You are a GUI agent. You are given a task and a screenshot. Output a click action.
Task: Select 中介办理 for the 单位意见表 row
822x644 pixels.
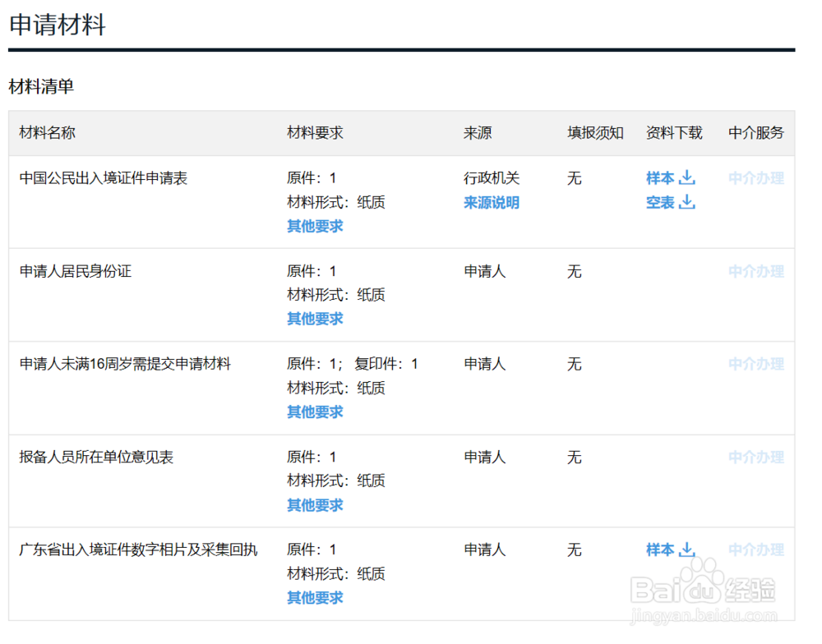[755, 458]
